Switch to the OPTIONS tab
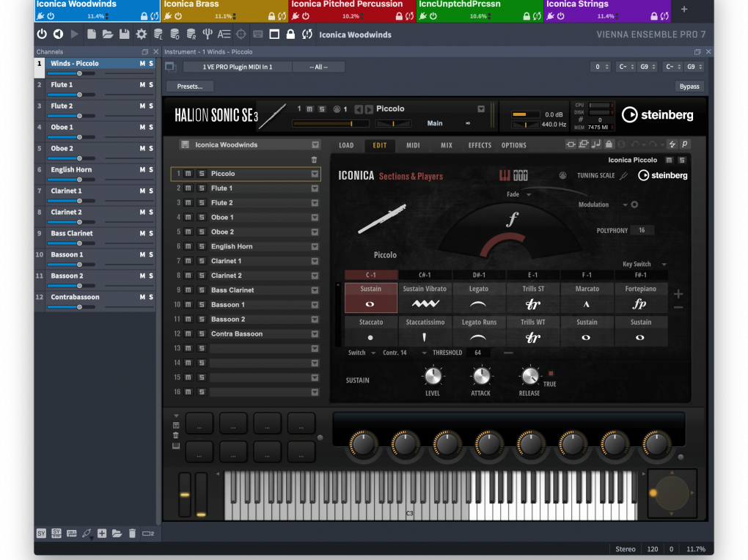 514,145
